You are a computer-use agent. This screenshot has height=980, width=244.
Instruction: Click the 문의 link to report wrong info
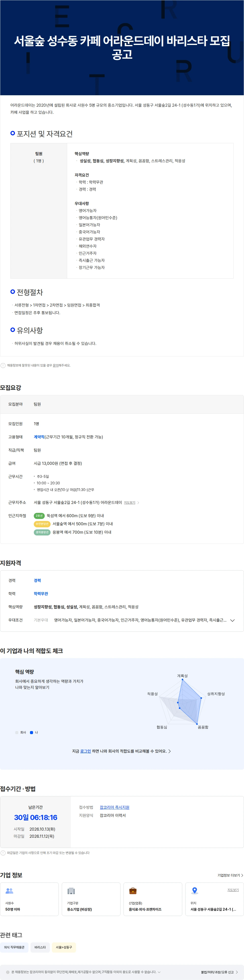tap(56, 365)
